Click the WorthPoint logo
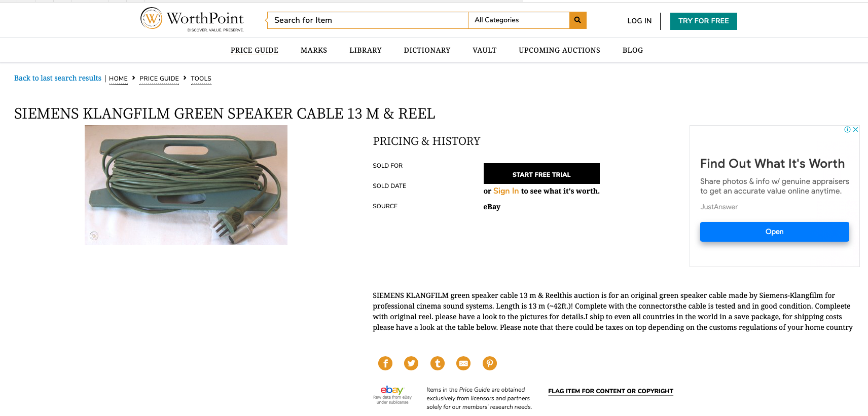 192,20
